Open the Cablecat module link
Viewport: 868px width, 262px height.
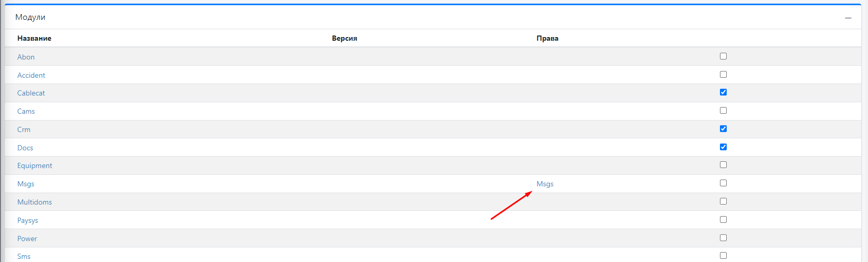pyautogui.click(x=31, y=93)
